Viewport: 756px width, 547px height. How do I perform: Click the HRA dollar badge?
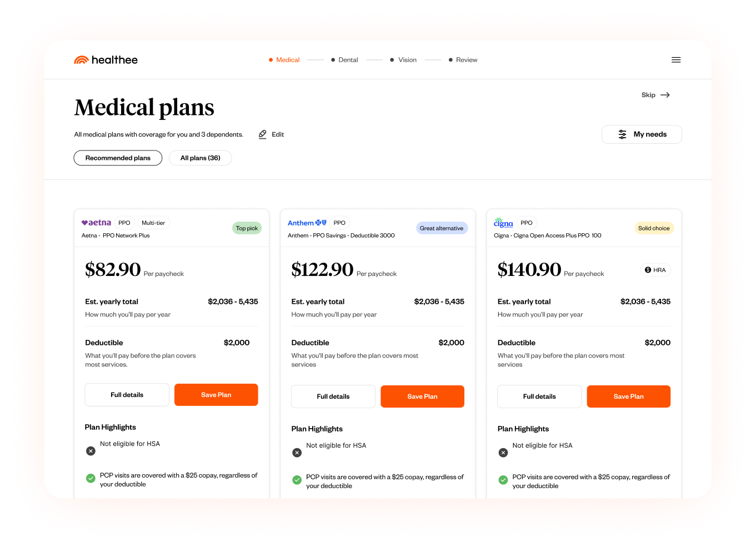tap(655, 270)
